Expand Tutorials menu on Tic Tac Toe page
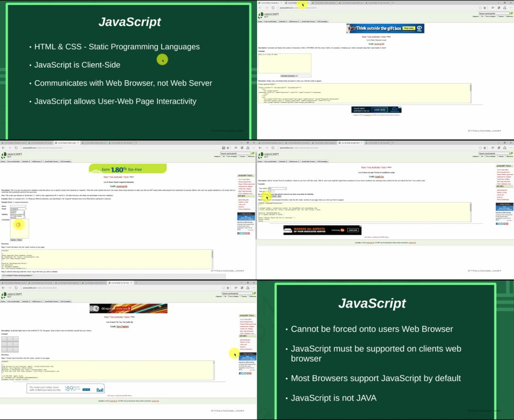Screen dimensions: 514x420 pos(26,301)
